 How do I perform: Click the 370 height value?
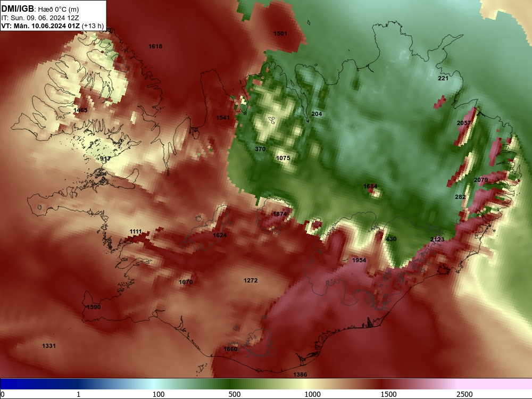click(x=260, y=149)
